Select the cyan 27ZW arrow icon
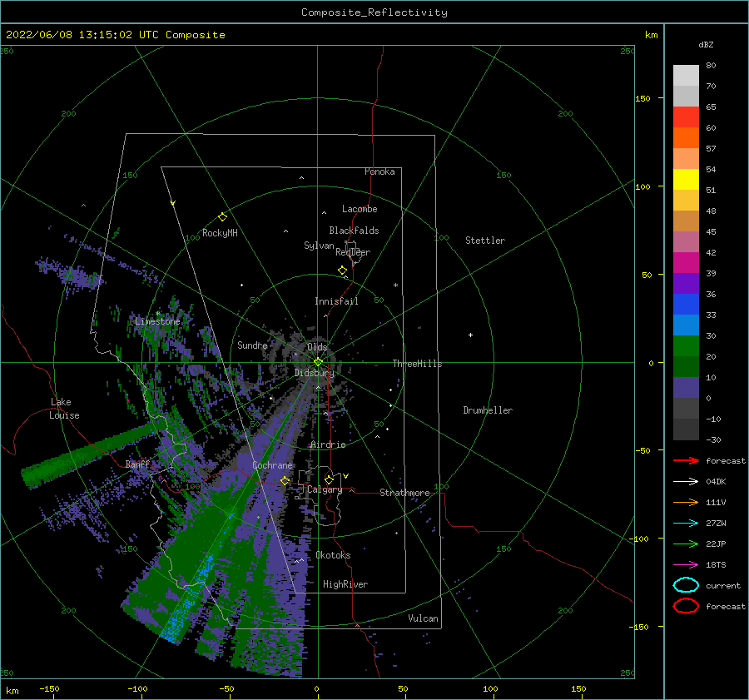The height and width of the screenshot is (700, 749). click(x=686, y=524)
